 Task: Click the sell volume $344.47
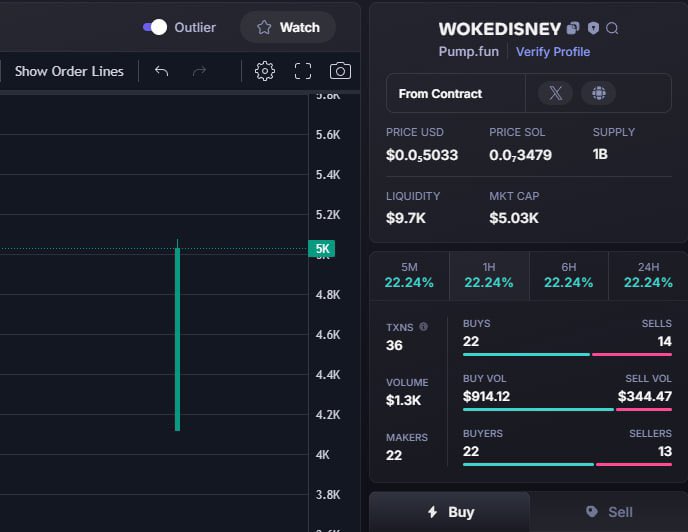click(645, 396)
